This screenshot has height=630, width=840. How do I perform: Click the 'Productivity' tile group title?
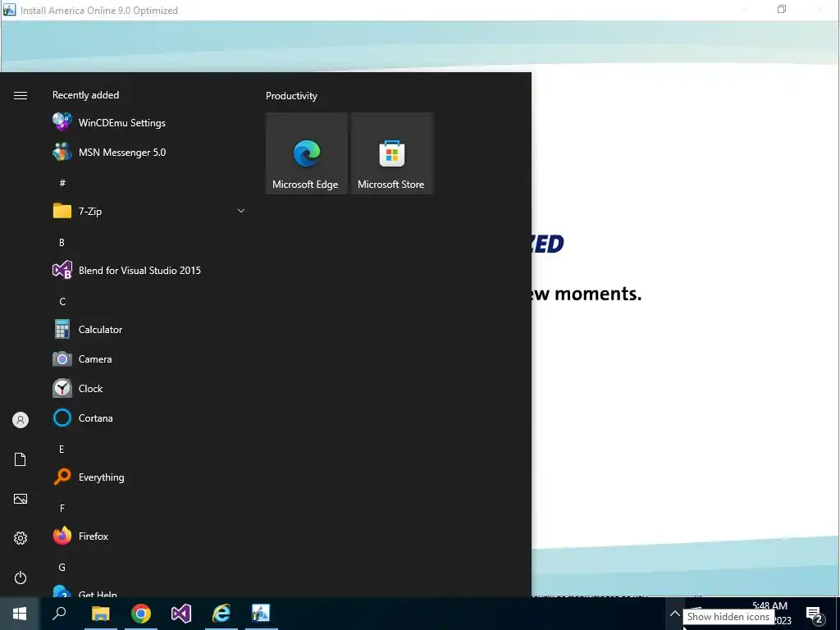pos(291,96)
